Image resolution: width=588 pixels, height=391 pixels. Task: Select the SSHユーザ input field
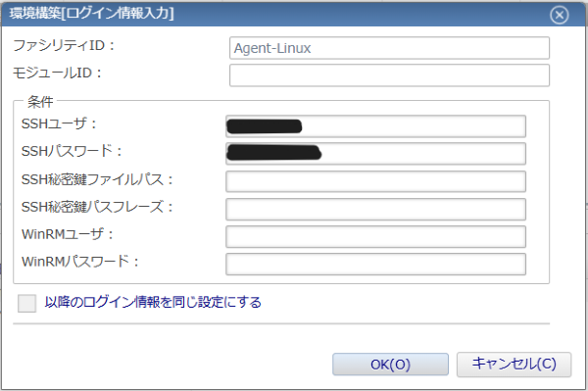pyautogui.click(x=375, y=126)
